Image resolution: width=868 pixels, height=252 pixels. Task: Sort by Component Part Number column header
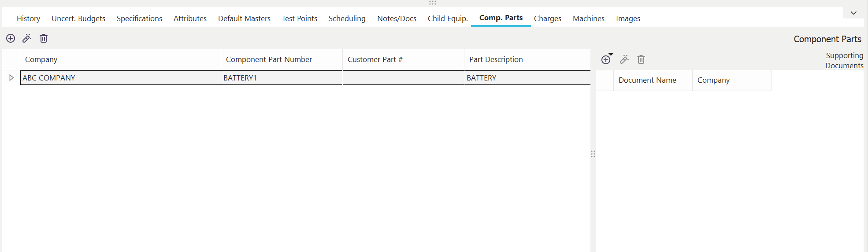(x=269, y=59)
